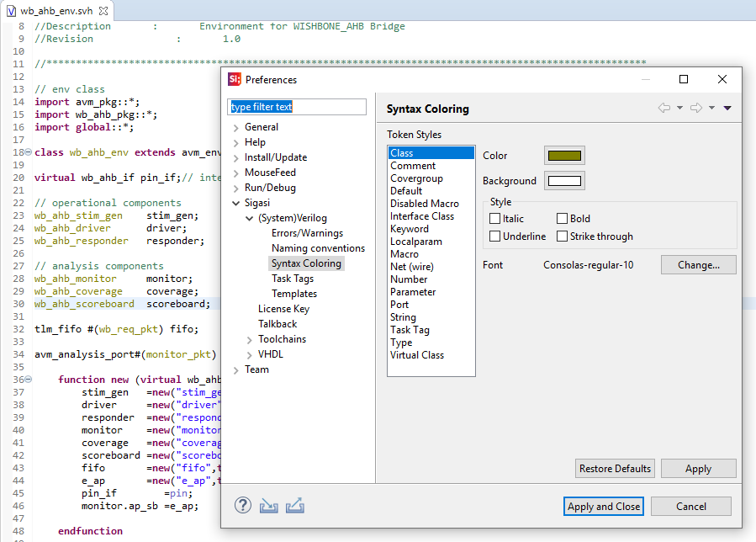Select the String token style
This screenshot has width=756, height=542.
tap(431, 317)
